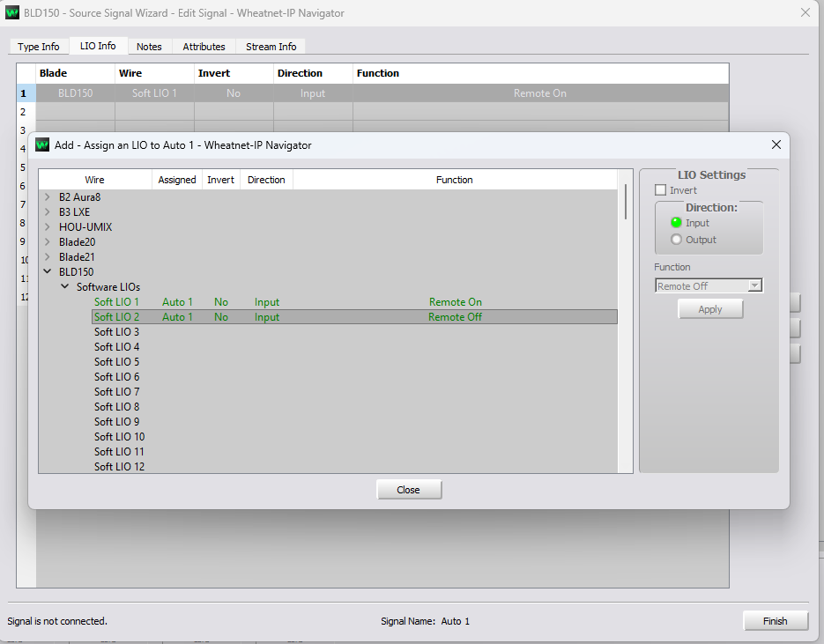Expand the B3 LXE tree node
The height and width of the screenshot is (644, 824).
(x=48, y=211)
